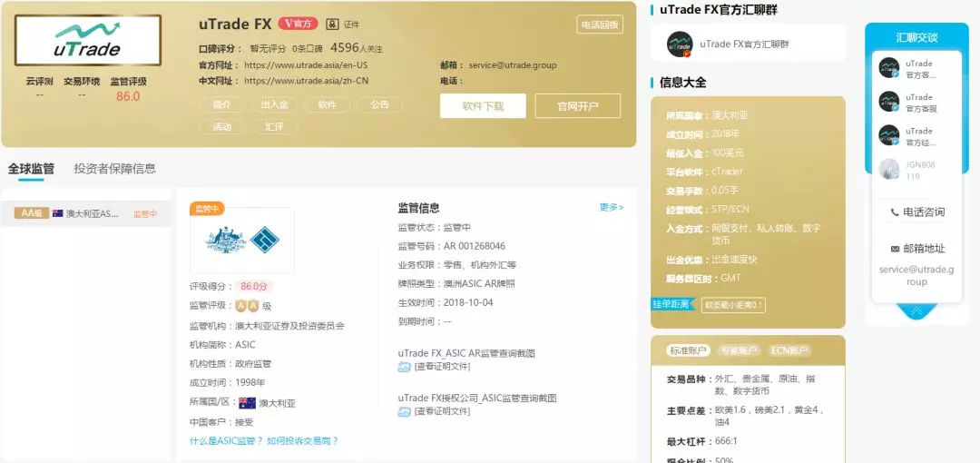Image resolution: width=980 pixels, height=463 pixels.
Task: Switch to the ECN账户 account tab
Action: [x=789, y=350]
